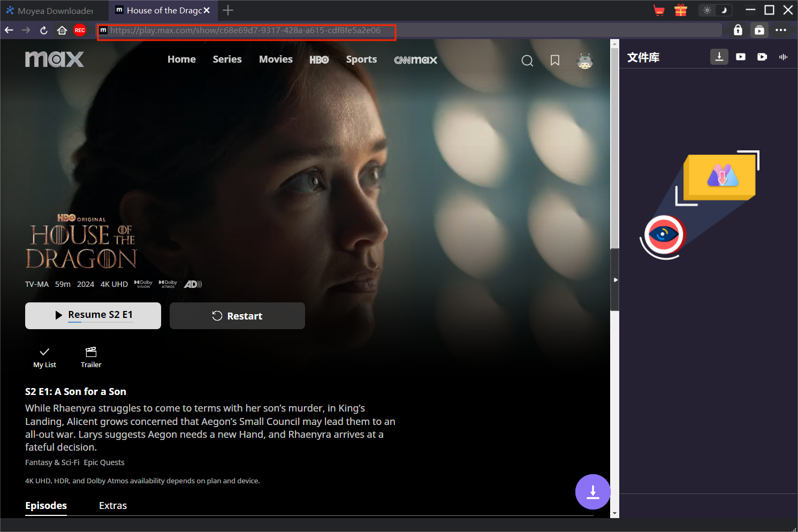The image size is (798, 532).
Task: Collapse the library side panel arrow
Action: 615,279
